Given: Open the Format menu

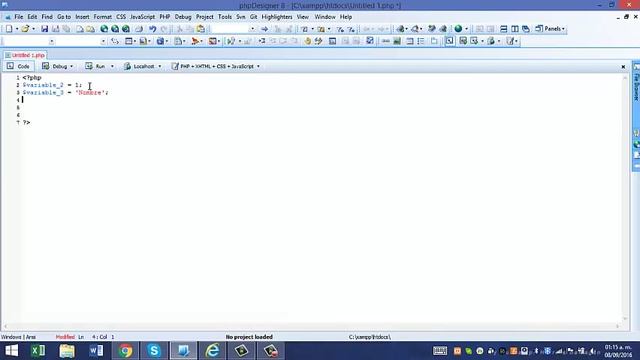Looking at the screenshot, I should (x=102, y=17).
